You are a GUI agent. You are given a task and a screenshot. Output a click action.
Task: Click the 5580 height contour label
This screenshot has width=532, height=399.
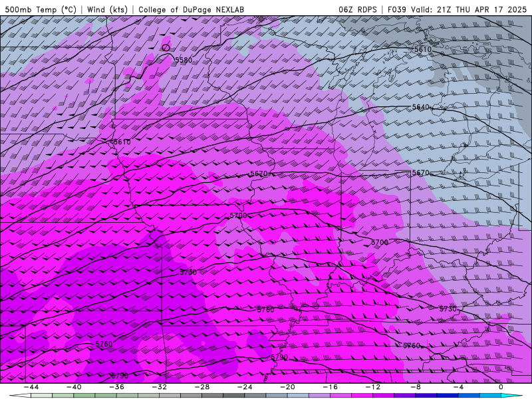[x=184, y=61]
